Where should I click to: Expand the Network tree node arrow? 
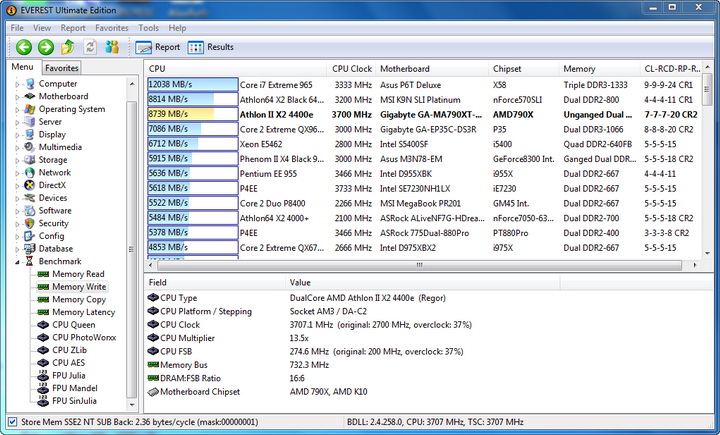tap(17, 173)
